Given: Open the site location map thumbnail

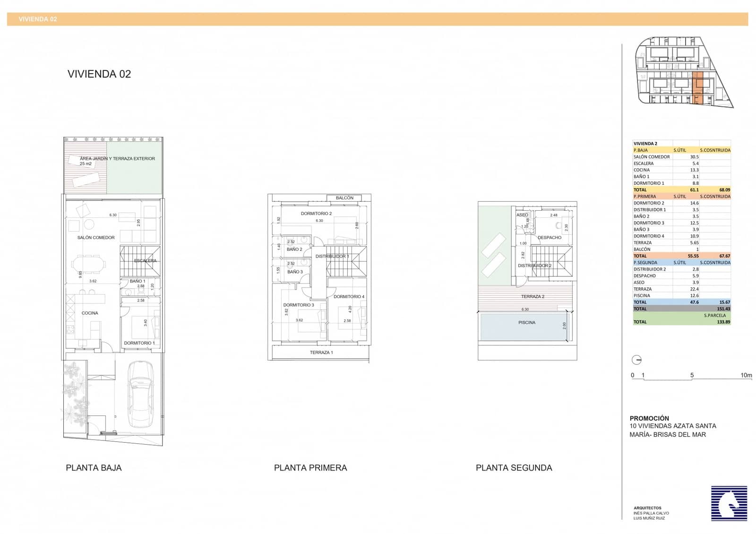Looking at the screenshot, I should 683,72.
